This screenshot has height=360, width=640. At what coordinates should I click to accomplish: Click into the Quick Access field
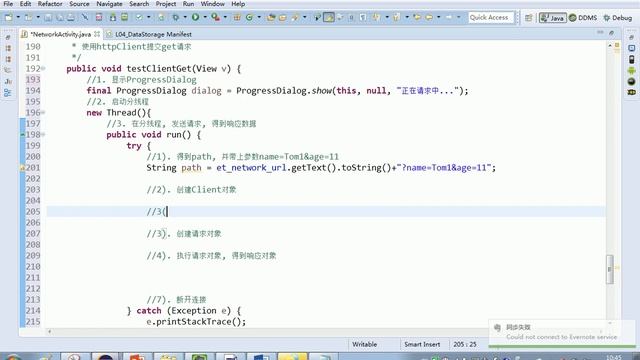491,17
